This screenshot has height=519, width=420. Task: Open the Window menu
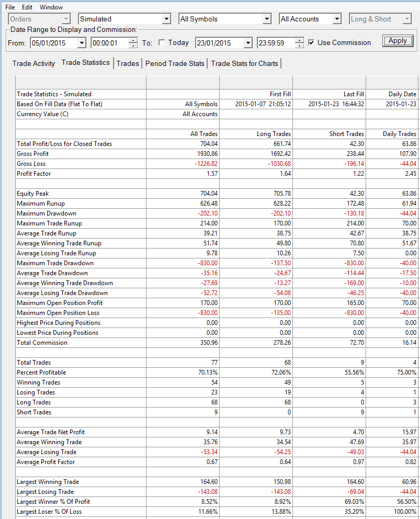[x=51, y=7]
